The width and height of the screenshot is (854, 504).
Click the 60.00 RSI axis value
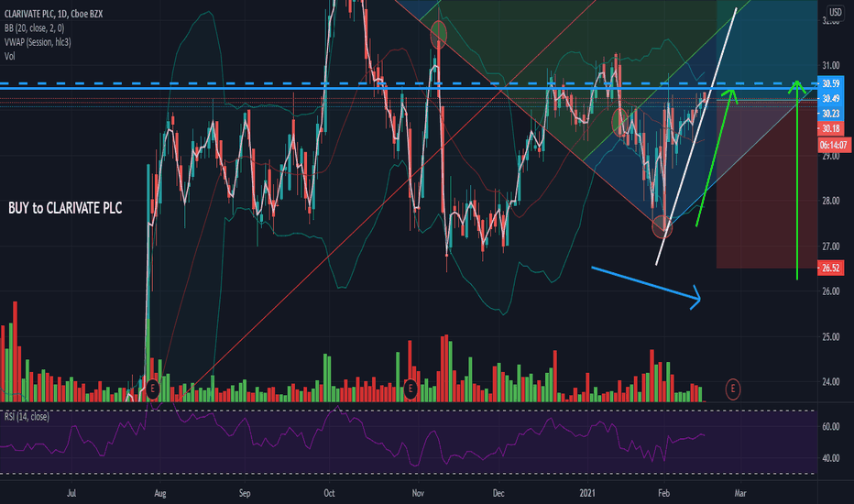(830, 427)
